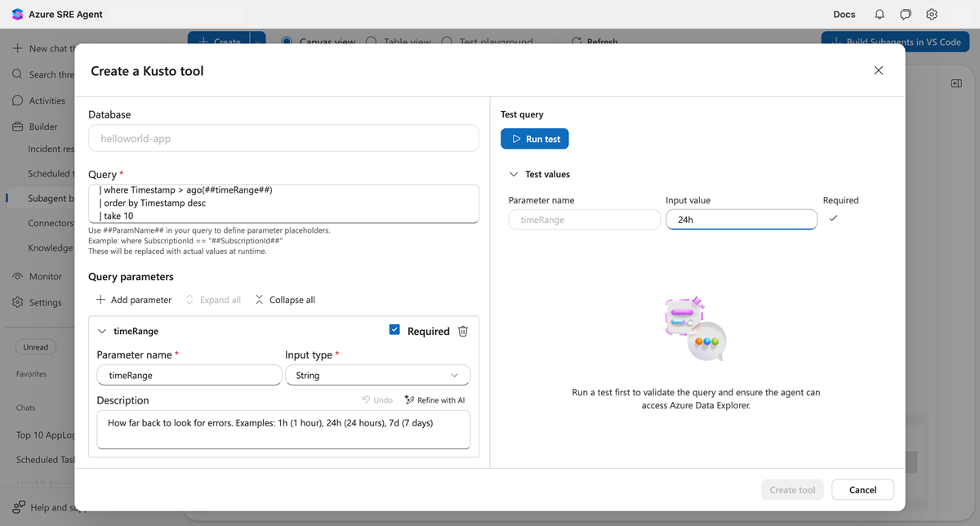Image resolution: width=980 pixels, height=526 pixels.
Task: Collapse the Test values section
Action: coord(514,174)
